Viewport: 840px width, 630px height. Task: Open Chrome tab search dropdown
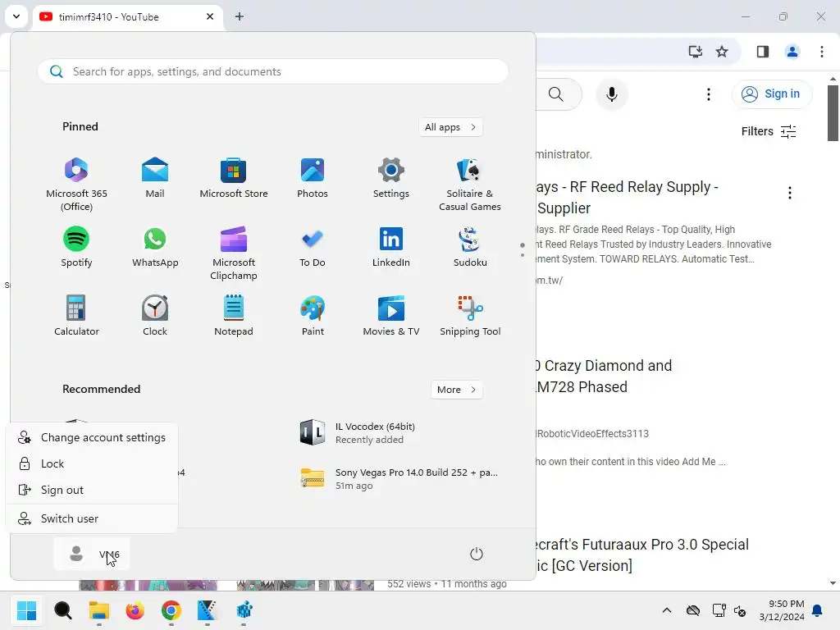(x=16, y=16)
